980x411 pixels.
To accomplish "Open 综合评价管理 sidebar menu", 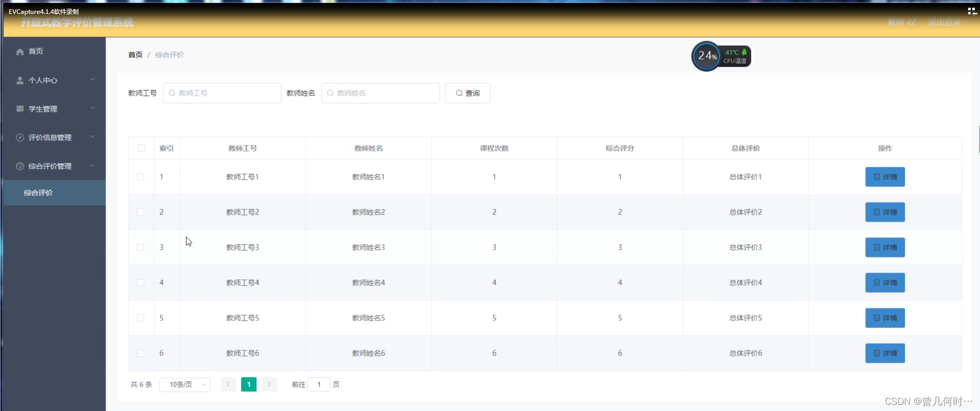I will pos(55,166).
